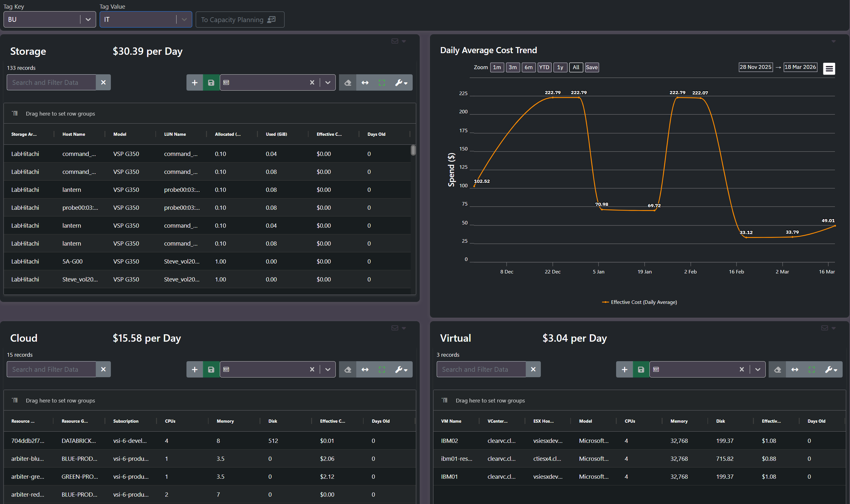This screenshot has width=850, height=504.
Task: Sort by the VM Name column header
Action: click(451, 421)
